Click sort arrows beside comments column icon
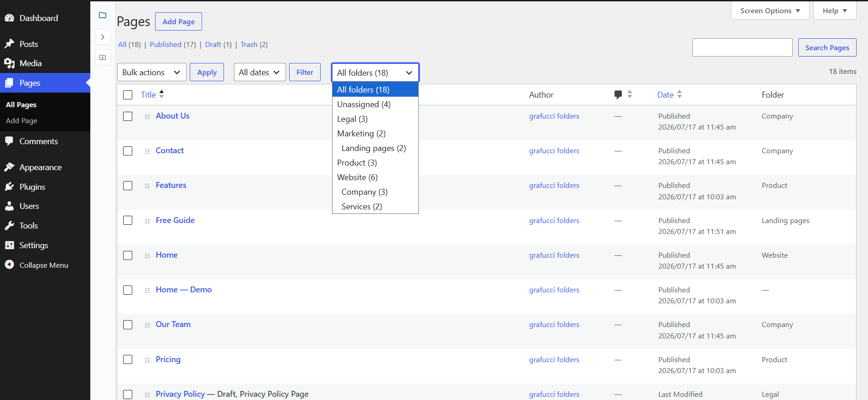 coord(629,94)
